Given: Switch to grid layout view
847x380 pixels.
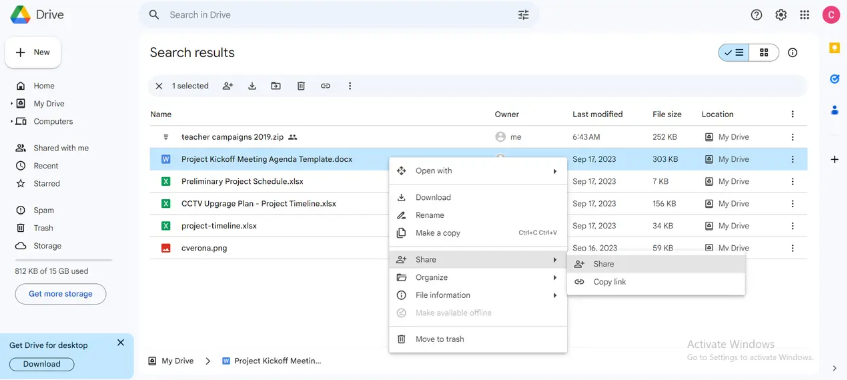Looking at the screenshot, I should [764, 52].
